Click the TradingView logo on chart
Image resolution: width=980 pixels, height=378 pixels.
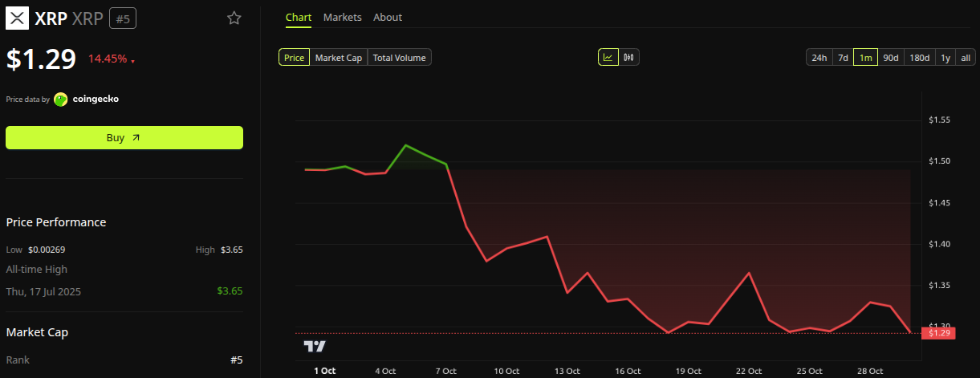click(315, 346)
